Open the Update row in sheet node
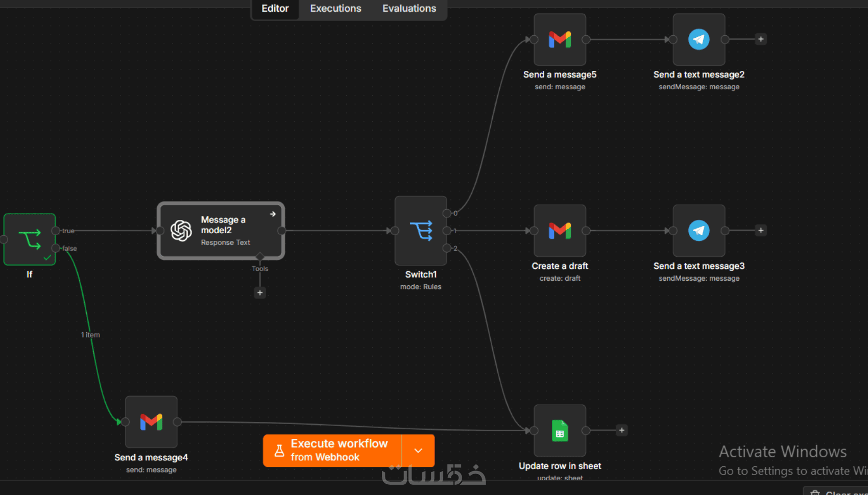Screen dimensions: 868x495 pyautogui.click(x=560, y=431)
